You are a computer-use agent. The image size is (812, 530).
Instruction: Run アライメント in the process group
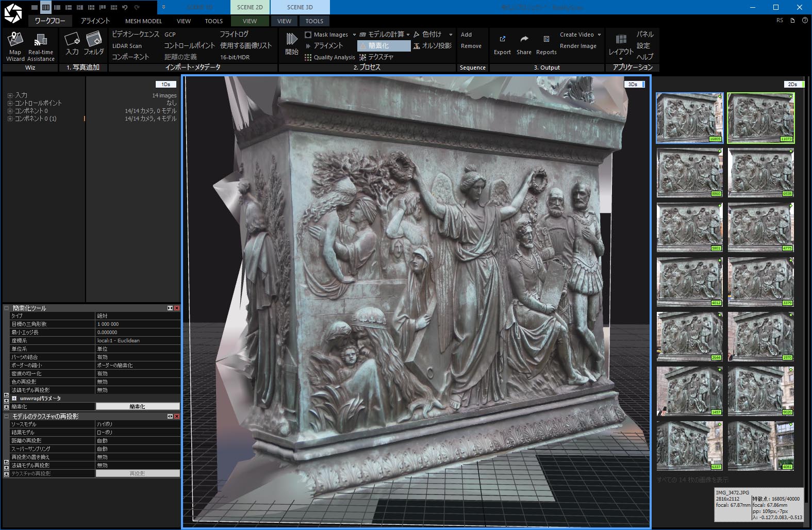coord(324,46)
